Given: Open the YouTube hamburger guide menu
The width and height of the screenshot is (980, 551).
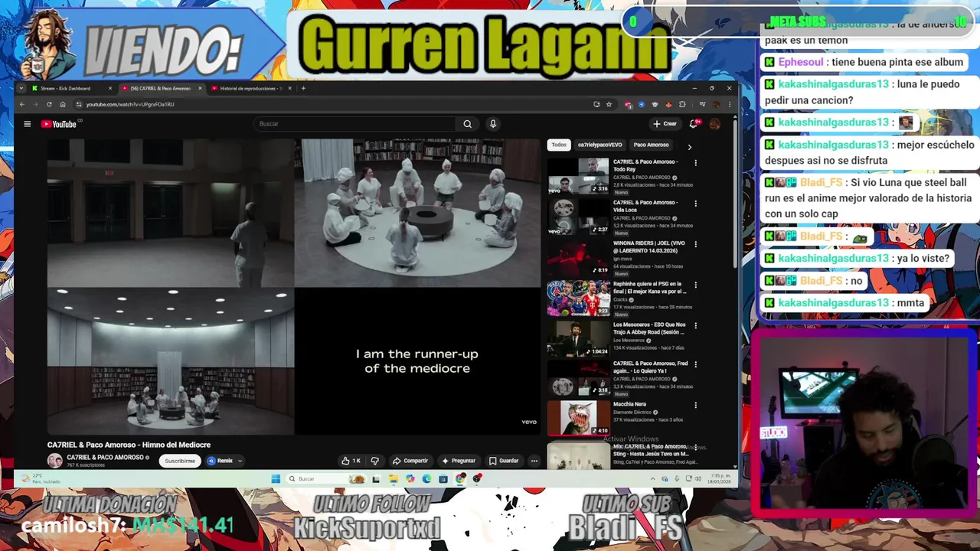Looking at the screenshot, I should (x=27, y=124).
